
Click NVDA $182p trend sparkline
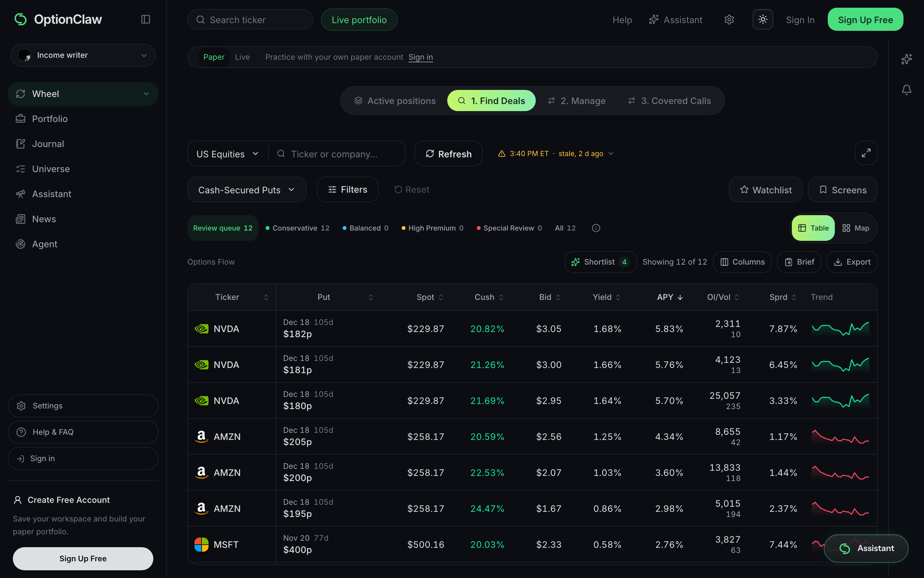point(840,328)
